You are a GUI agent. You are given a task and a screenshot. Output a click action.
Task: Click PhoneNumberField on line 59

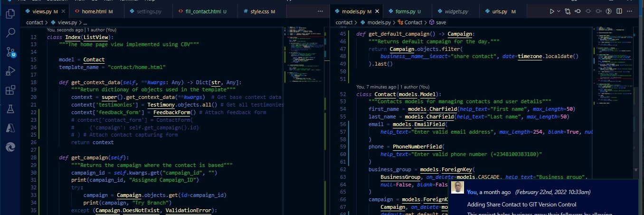click(417, 147)
